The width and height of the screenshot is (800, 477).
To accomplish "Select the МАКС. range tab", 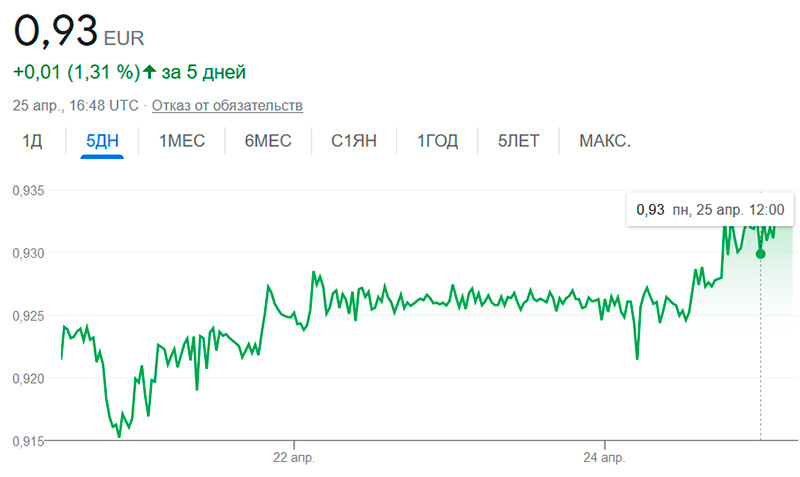I will coord(605,141).
